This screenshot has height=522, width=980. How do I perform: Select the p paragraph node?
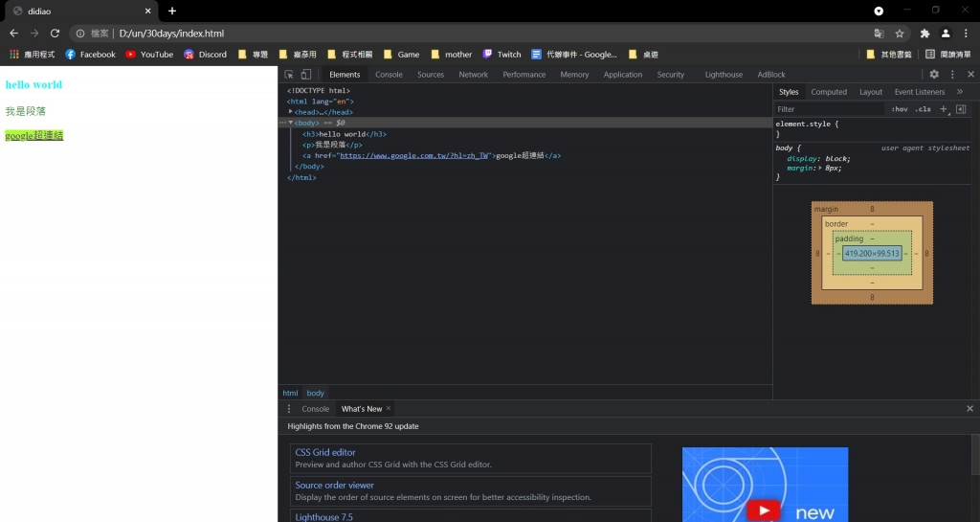point(332,145)
